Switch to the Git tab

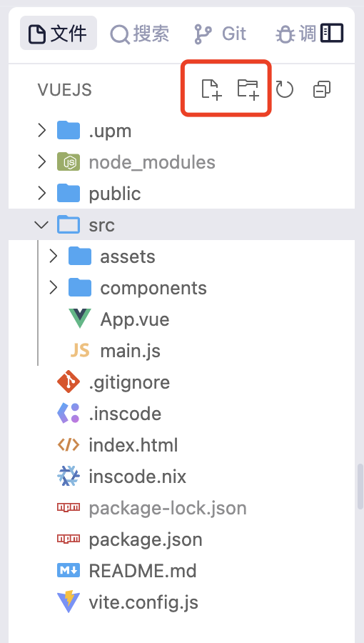coord(220,33)
